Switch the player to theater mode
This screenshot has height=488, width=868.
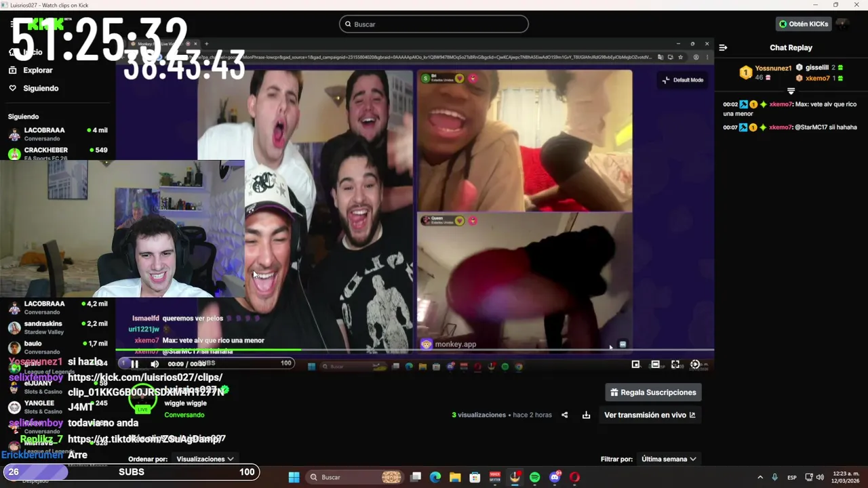(x=655, y=364)
